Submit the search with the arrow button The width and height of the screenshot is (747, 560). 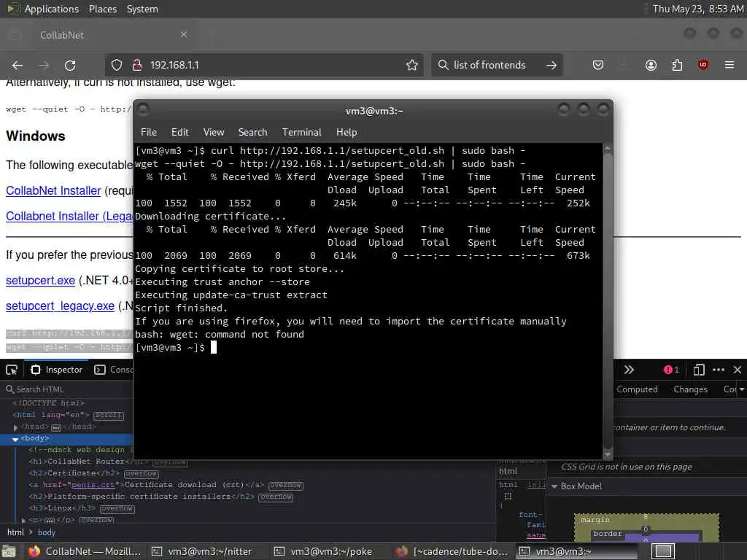pyautogui.click(x=551, y=65)
